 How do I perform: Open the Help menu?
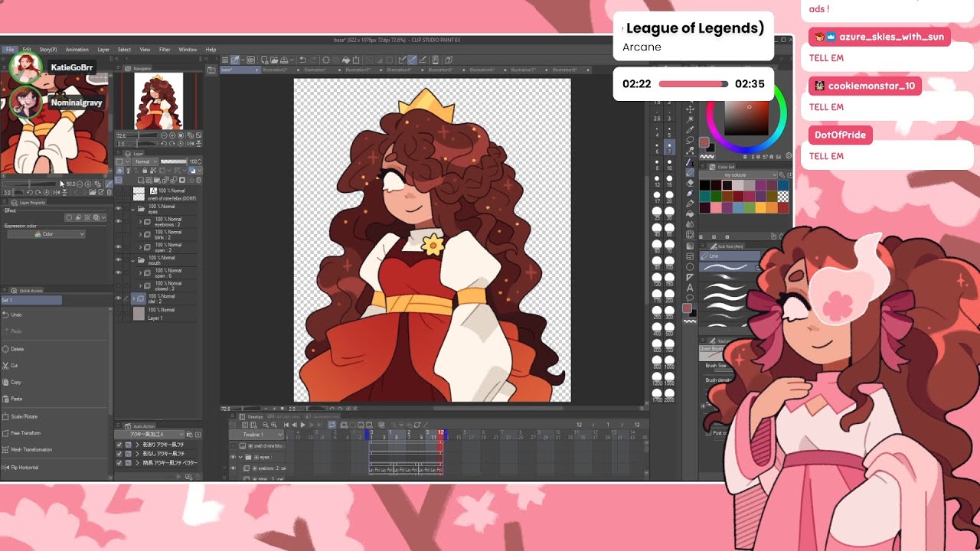point(211,49)
